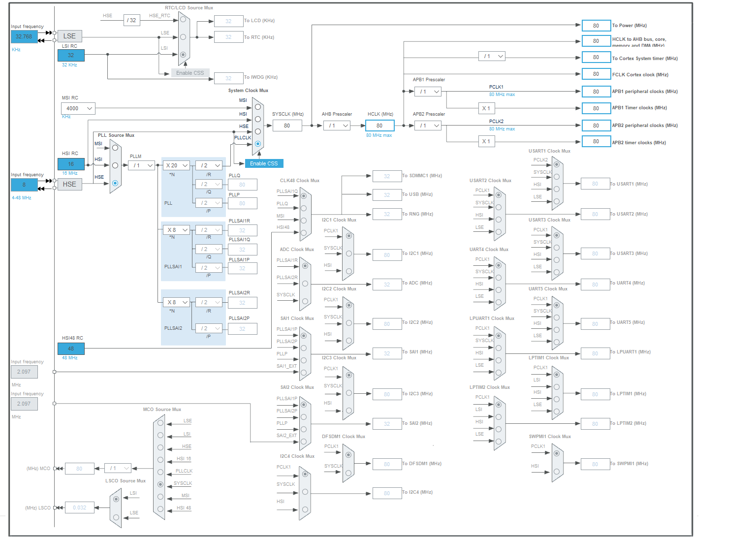Open the PLLSAI1 X 8 multiplier dropdown

[x=177, y=230]
